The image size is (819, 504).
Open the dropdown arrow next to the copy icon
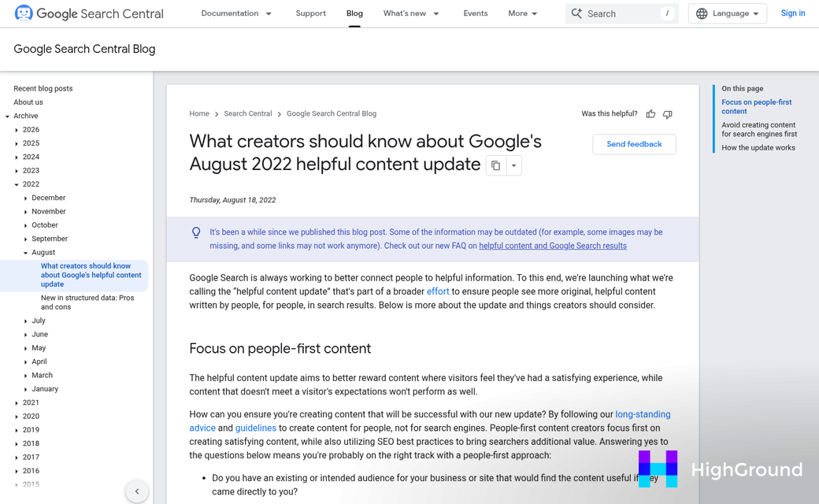pos(514,165)
